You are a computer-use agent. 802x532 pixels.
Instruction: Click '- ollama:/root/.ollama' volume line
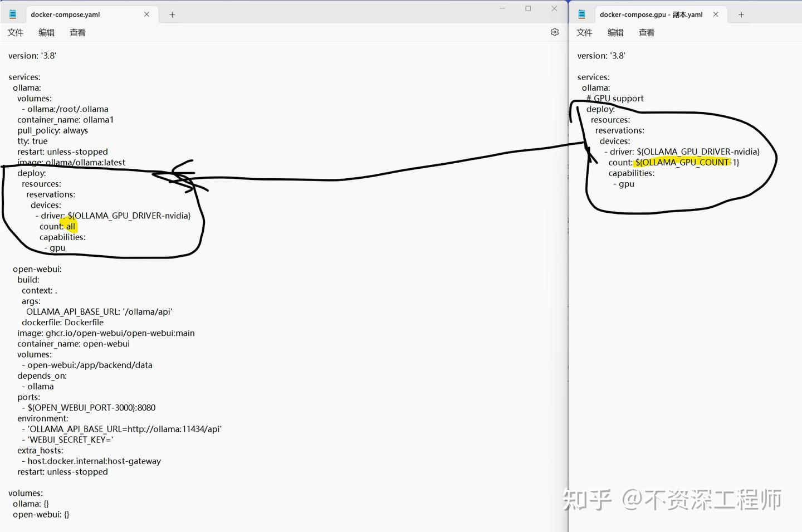coord(65,109)
